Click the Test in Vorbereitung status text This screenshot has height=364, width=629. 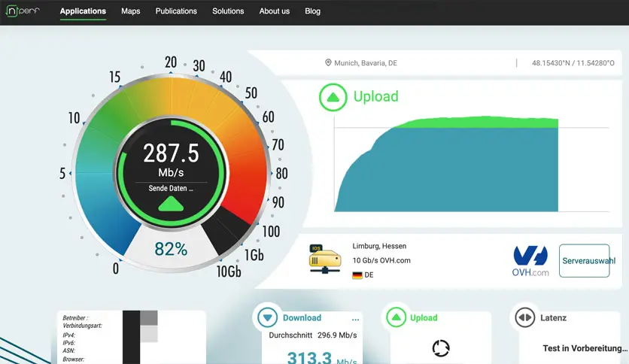point(585,348)
